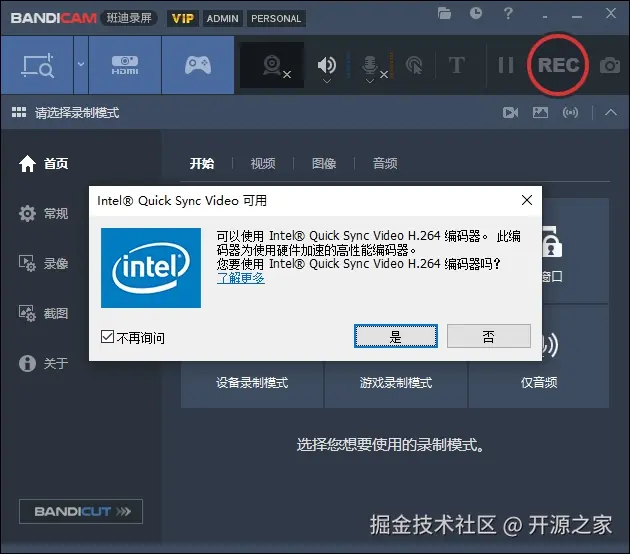Click the pause recording button

tap(505, 65)
